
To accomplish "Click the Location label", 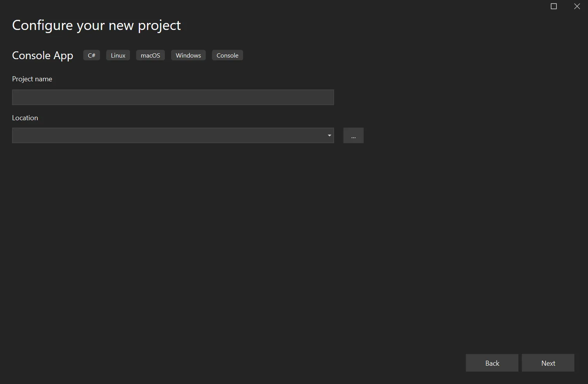I will pyautogui.click(x=25, y=118).
